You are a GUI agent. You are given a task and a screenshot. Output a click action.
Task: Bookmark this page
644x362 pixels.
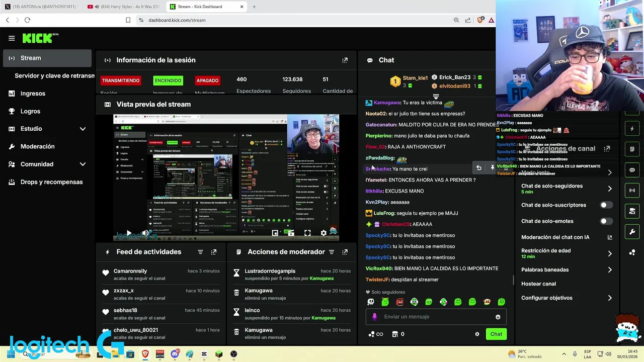tap(128, 20)
